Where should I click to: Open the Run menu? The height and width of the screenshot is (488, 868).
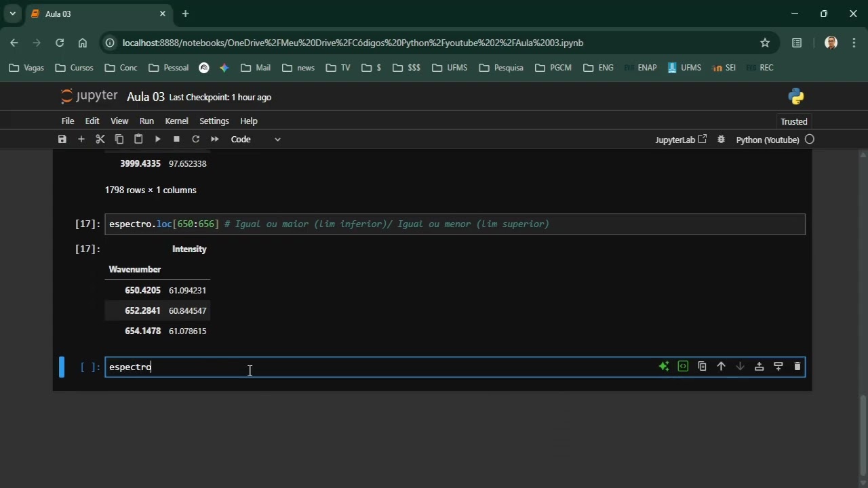146,121
